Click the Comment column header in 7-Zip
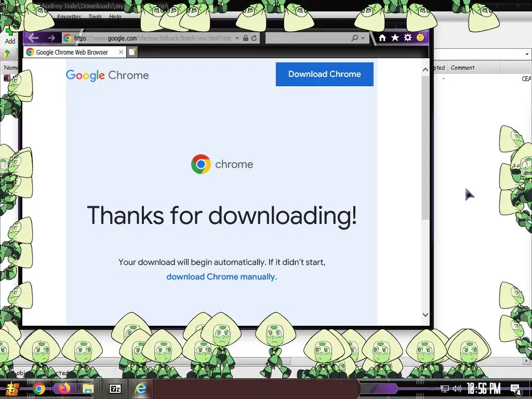Image resolution: width=532 pixels, height=399 pixels. pos(473,68)
